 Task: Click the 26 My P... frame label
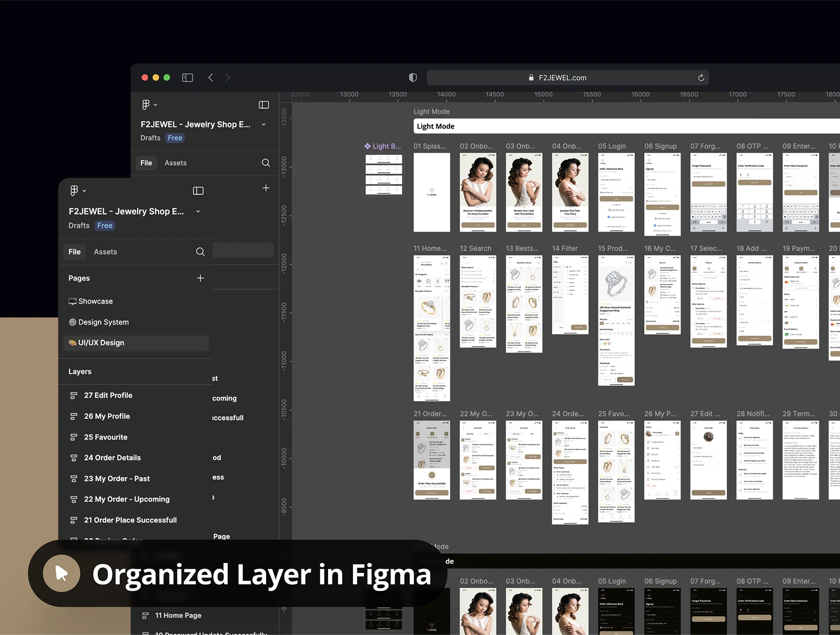(x=660, y=414)
